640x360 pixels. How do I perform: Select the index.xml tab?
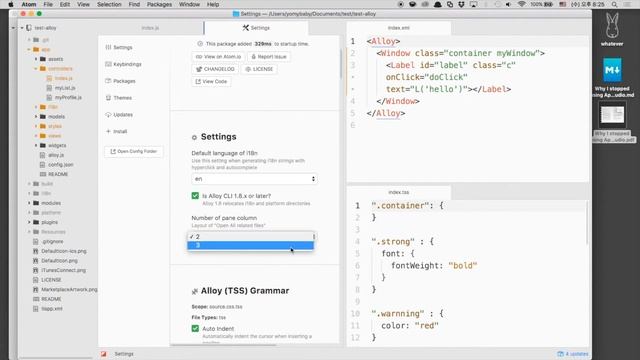[x=399, y=28]
